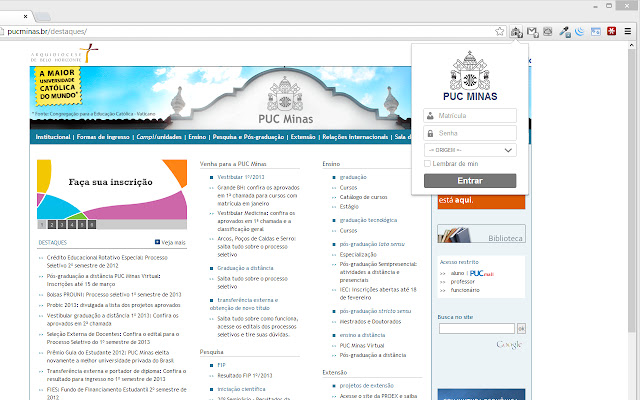This screenshot has width=640, height=400.
Task: Open the blue window resizer extension
Action: click(x=596, y=31)
